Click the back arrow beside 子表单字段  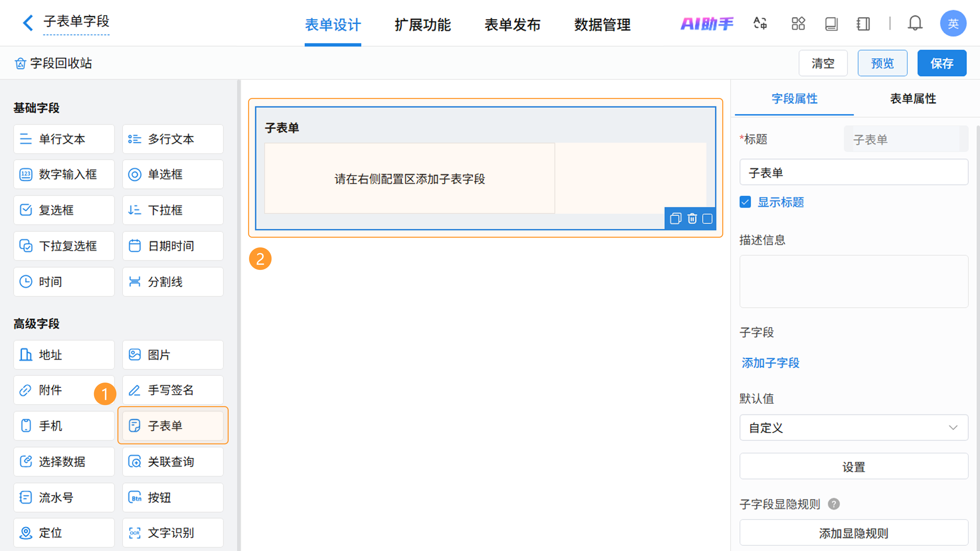(28, 23)
